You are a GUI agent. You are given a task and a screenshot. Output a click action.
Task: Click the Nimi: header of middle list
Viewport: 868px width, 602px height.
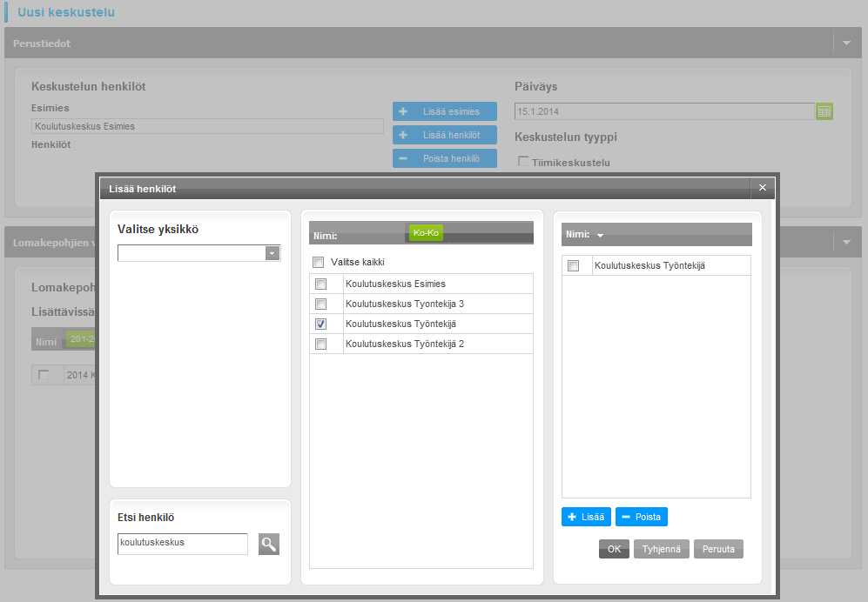pos(326,236)
